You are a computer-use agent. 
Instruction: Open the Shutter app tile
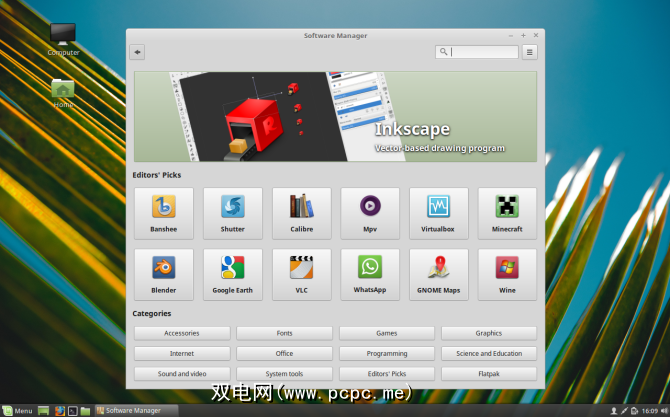(x=232, y=214)
